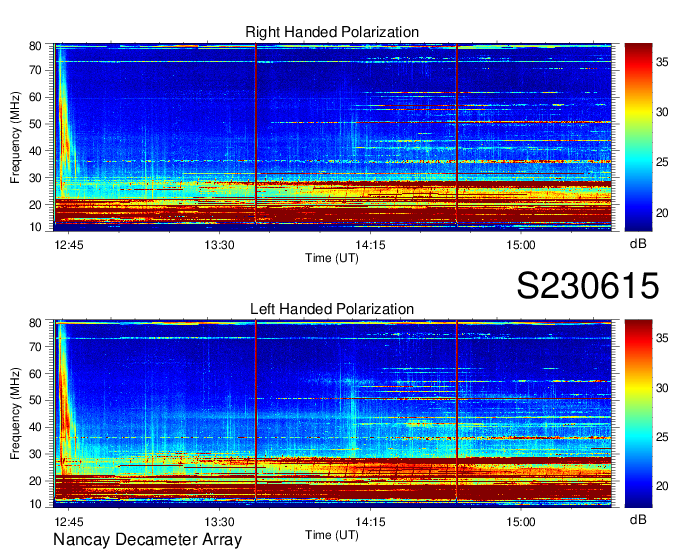
Task: Click the bottom colorbar's 30 dB tick
Action: [662, 388]
